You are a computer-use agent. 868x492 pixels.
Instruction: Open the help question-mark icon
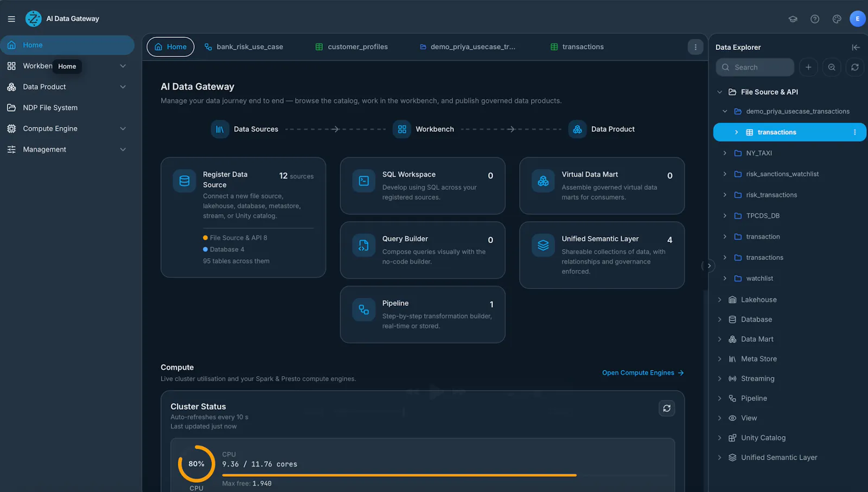pyautogui.click(x=815, y=19)
